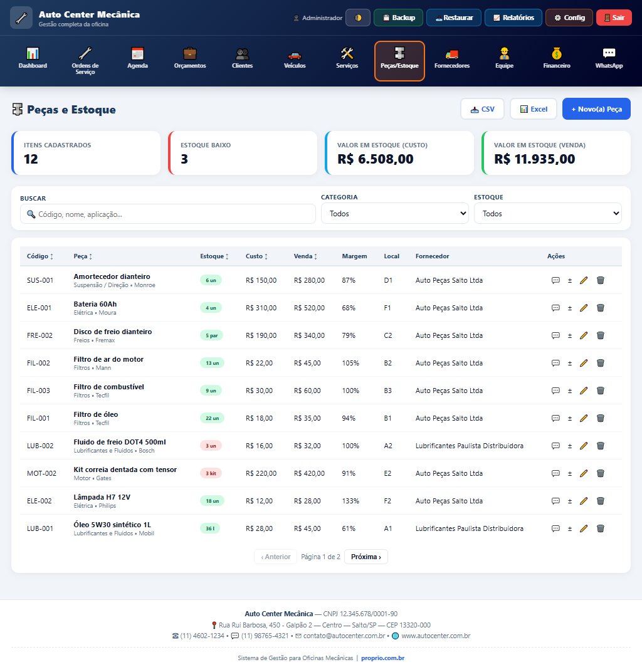The height and width of the screenshot is (672, 642).
Task: Adjust stock with ± for Bateria 60Ah
Action: click(x=569, y=308)
